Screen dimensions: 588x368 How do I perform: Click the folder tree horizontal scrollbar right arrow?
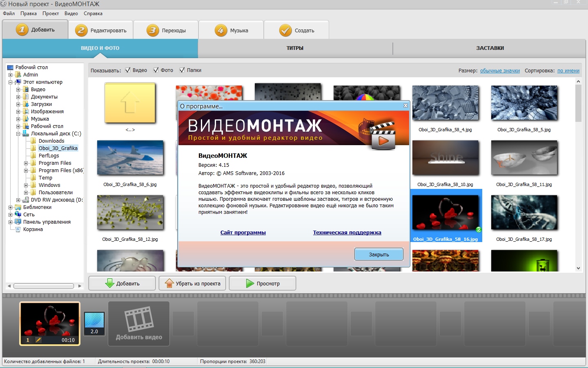pos(80,286)
